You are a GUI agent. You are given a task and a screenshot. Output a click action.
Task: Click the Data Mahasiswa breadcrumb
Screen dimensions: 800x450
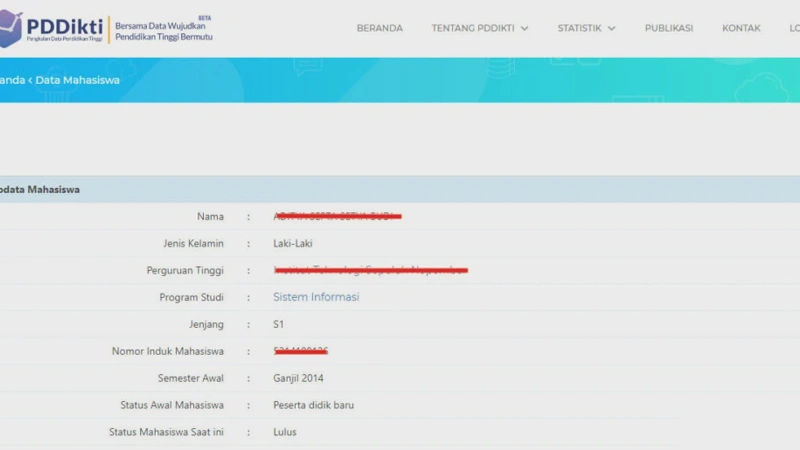tap(78, 80)
